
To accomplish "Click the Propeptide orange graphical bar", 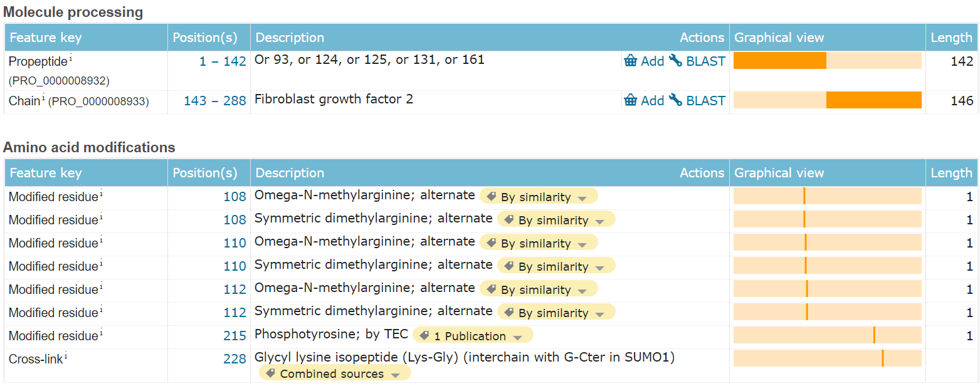I will [x=779, y=61].
